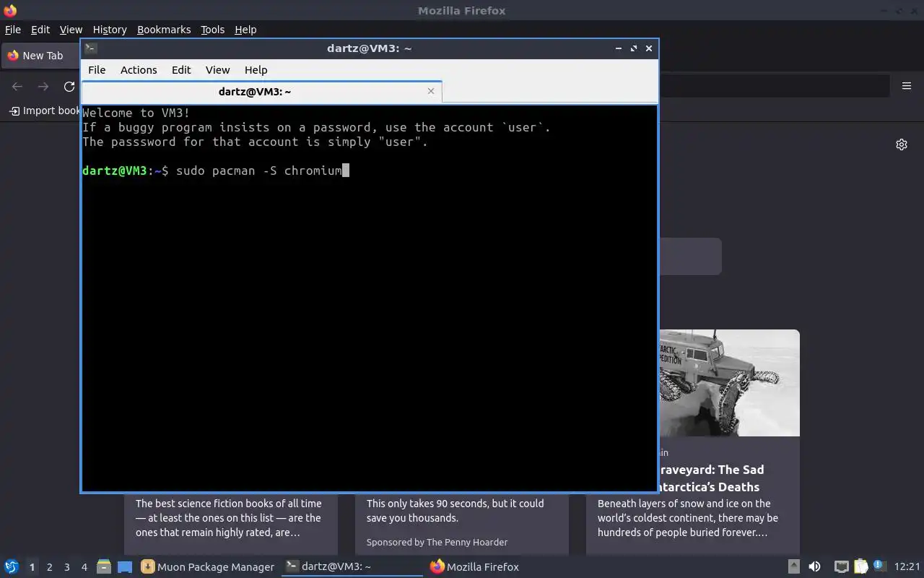Minimize the terminal window
Image resolution: width=924 pixels, height=578 pixels.
[x=619, y=48]
